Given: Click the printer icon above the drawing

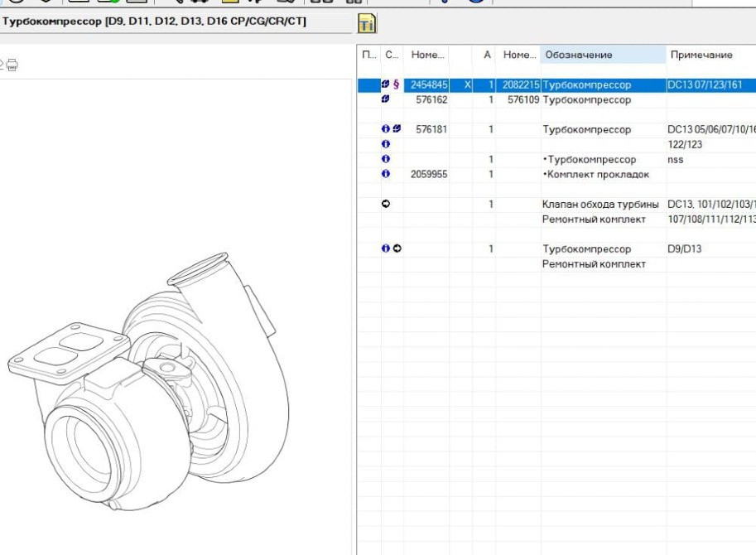Looking at the screenshot, I should point(12,65).
